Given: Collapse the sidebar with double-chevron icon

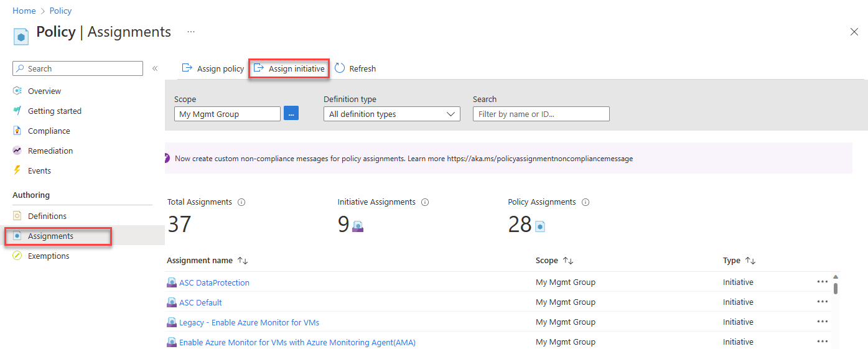Looking at the screenshot, I should tap(155, 68).
